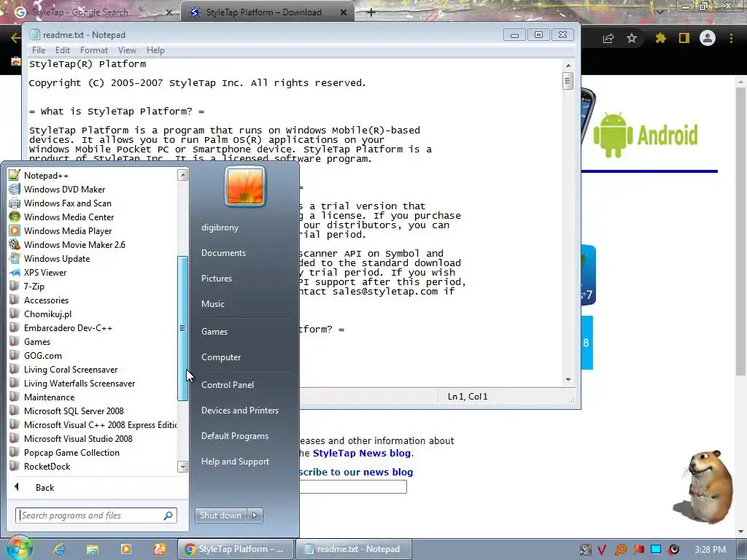Open Windows Update
747x560 pixels.
tap(57, 258)
